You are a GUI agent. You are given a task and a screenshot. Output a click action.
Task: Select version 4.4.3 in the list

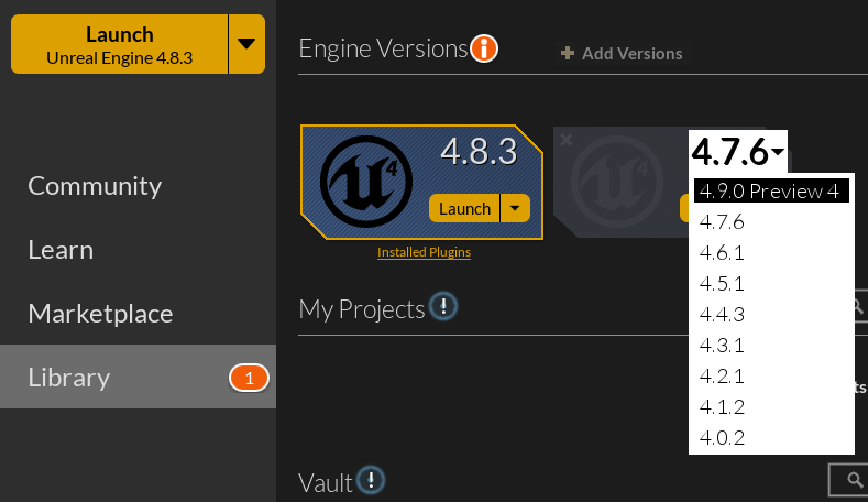click(x=771, y=314)
